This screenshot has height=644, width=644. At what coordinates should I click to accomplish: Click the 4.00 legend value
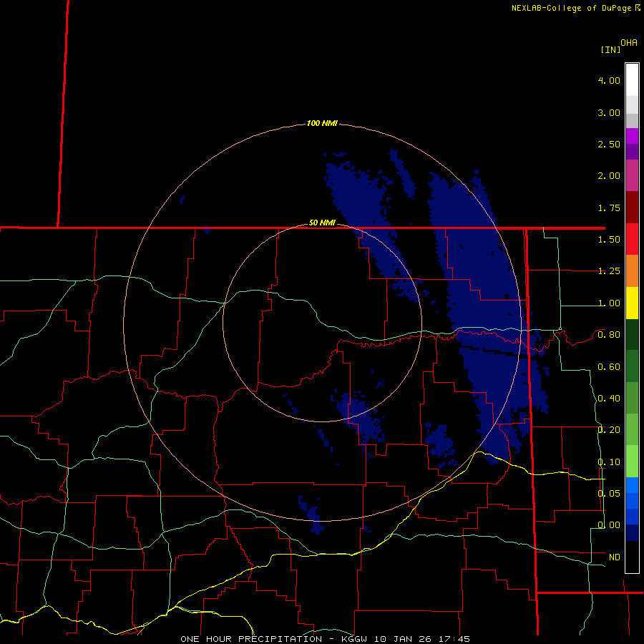point(609,80)
